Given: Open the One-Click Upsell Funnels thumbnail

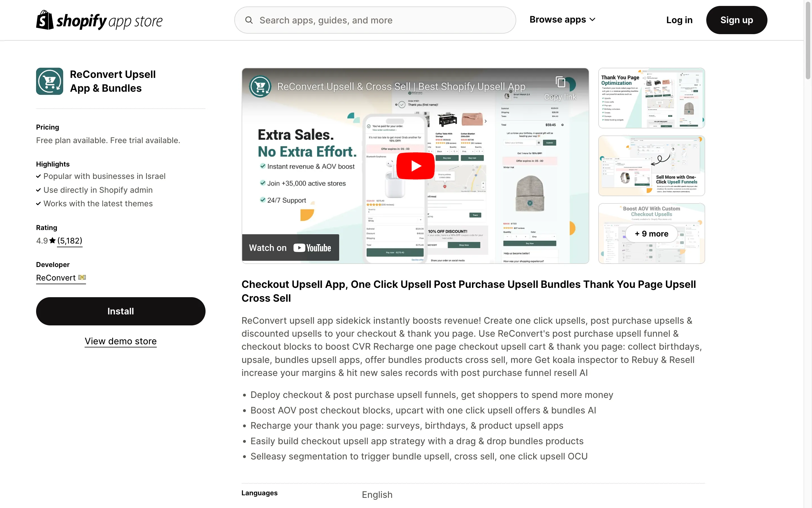Looking at the screenshot, I should [x=651, y=166].
